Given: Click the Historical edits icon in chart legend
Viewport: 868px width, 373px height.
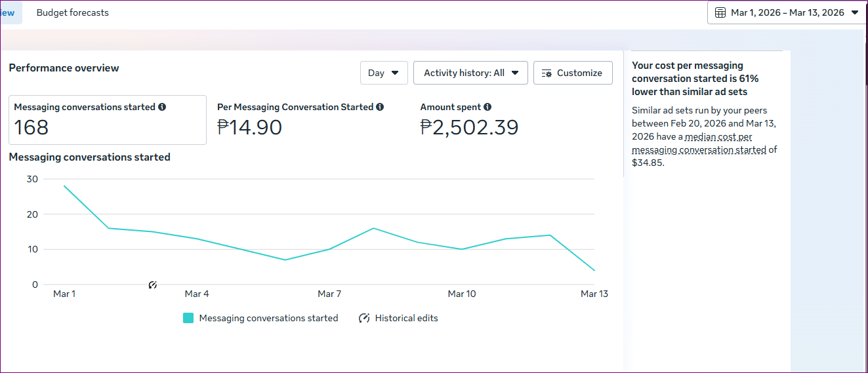Looking at the screenshot, I should tap(364, 318).
